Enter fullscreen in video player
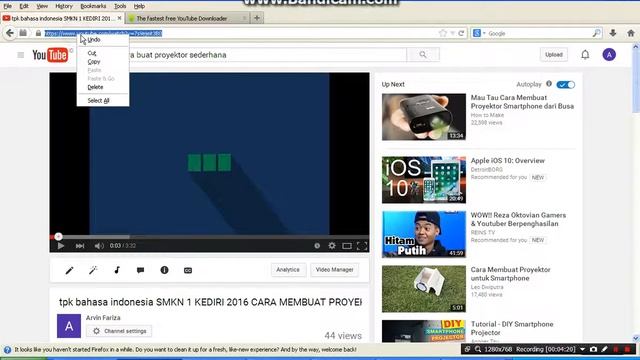The width and height of the screenshot is (640, 360). 362,246
